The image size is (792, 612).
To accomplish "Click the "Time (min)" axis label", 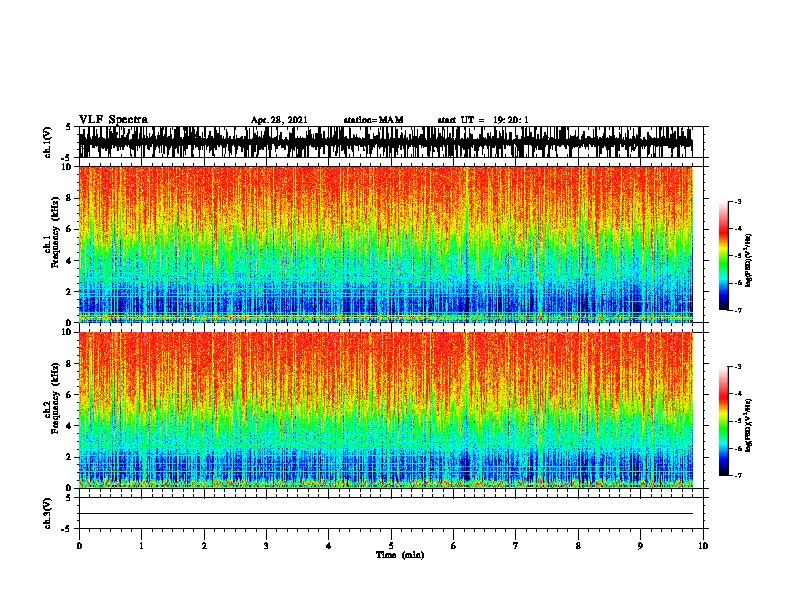I will [x=400, y=555].
